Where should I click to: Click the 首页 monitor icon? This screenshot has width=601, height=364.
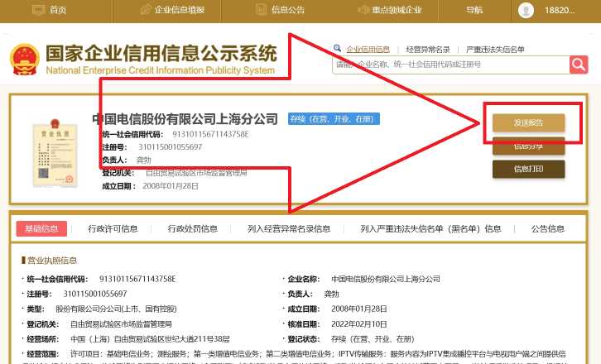[x=38, y=10]
